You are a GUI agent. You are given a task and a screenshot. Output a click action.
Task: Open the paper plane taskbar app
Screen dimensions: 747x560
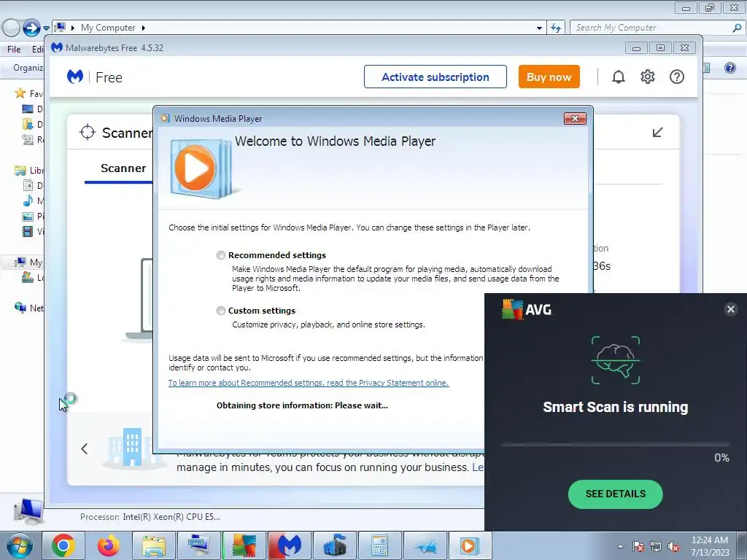click(425, 545)
